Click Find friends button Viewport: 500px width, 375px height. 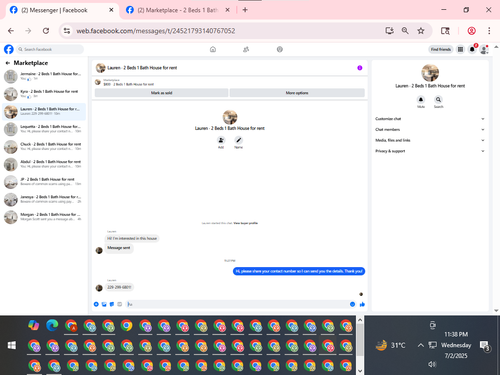(x=441, y=49)
